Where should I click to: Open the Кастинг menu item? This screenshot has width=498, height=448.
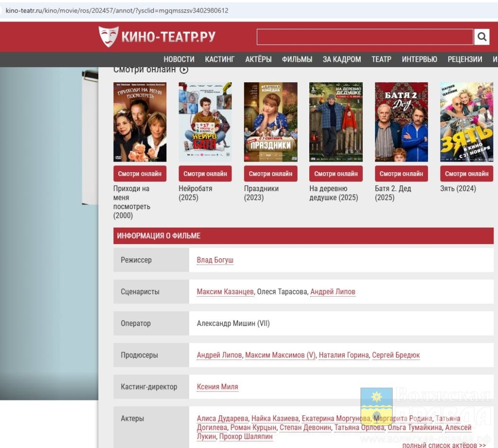(219, 59)
